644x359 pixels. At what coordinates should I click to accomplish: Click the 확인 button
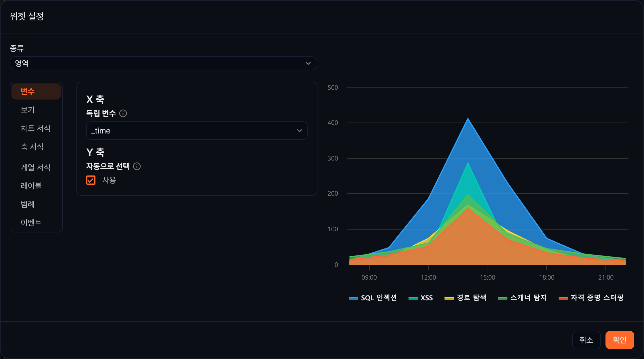[x=620, y=340]
